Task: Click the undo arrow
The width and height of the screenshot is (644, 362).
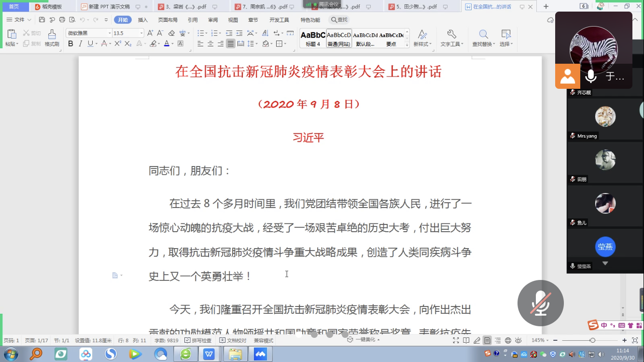Action: 83,20
